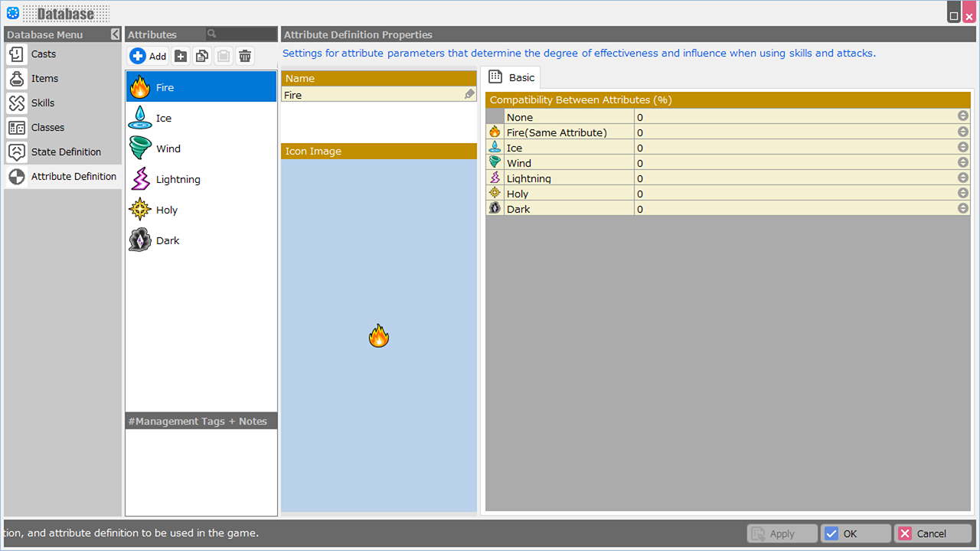The image size is (980, 551).
Task: Collapse the Database Menu panel
Action: [115, 34]
